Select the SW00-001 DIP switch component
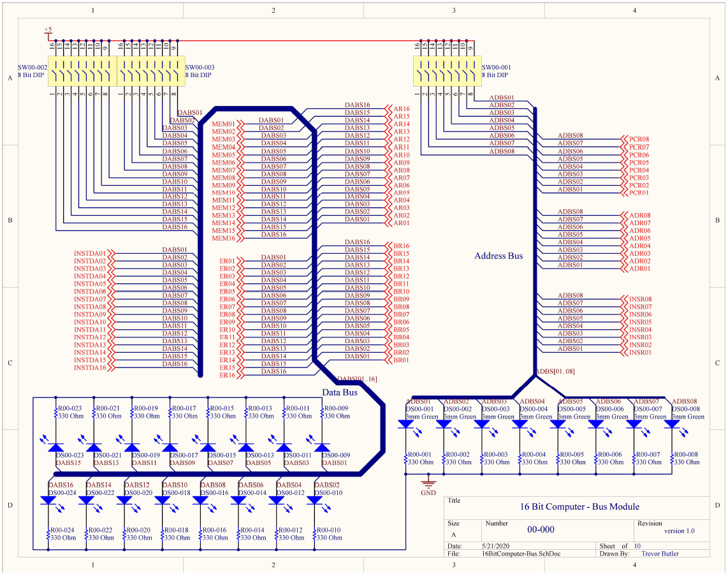 (445, 71)
